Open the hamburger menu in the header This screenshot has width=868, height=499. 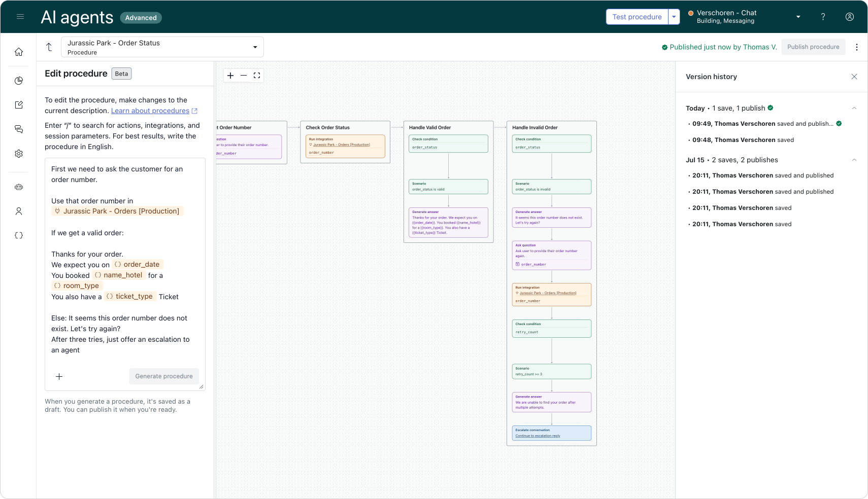[20, 17]
